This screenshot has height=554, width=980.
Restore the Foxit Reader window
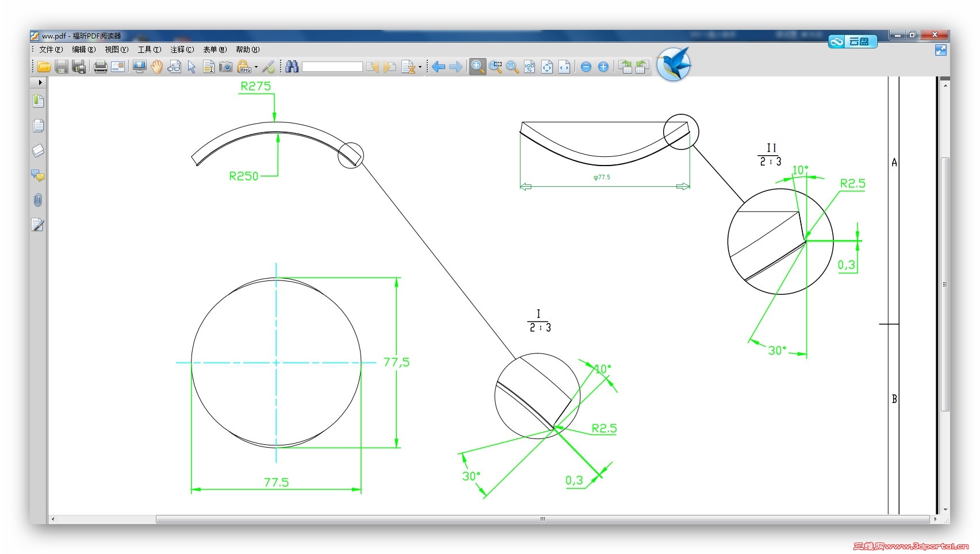913,35
